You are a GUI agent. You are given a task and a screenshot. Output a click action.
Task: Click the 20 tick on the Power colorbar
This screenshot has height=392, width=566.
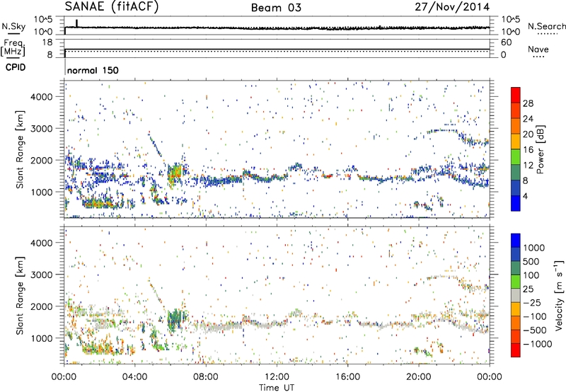point(528,134)
